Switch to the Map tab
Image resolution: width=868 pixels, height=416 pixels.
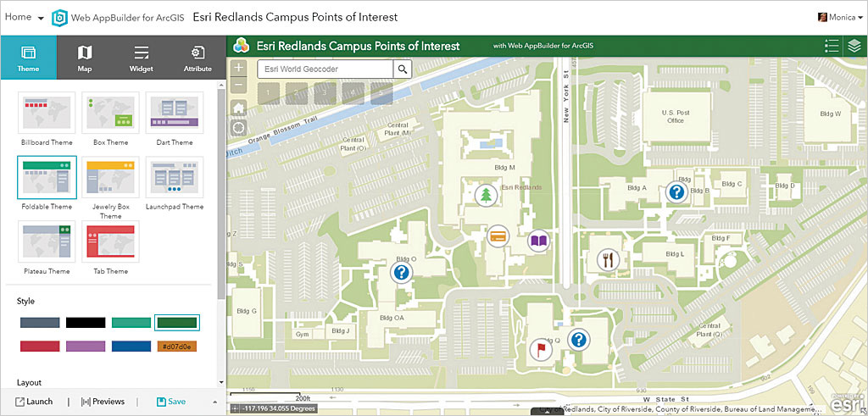[x=85, y=58]
